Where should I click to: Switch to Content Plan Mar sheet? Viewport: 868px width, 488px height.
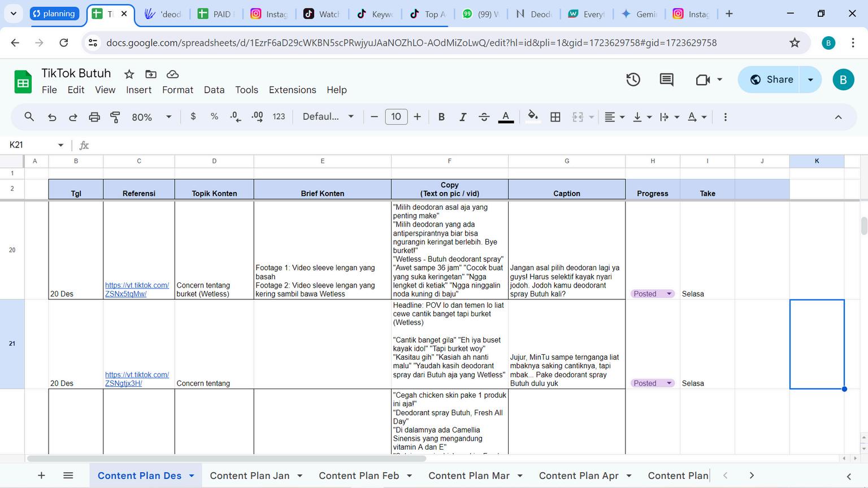coord(469,476)
